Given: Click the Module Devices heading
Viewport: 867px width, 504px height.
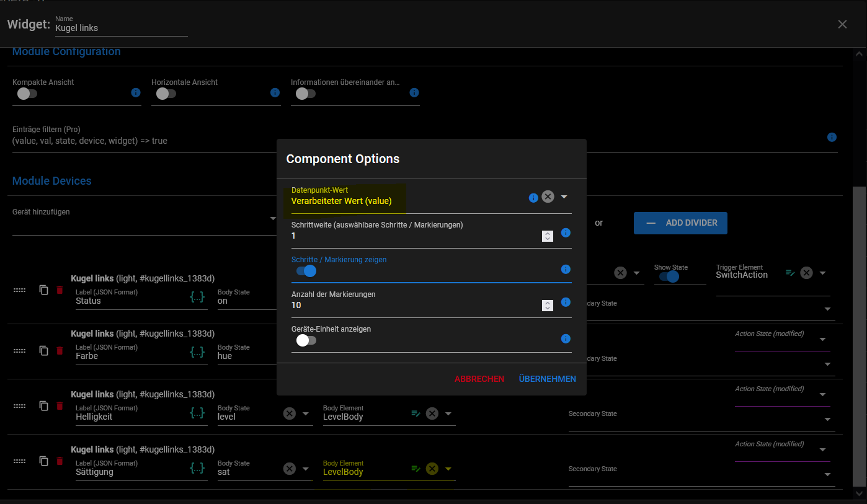Looking at the screenshot, I should coord(52,181).
